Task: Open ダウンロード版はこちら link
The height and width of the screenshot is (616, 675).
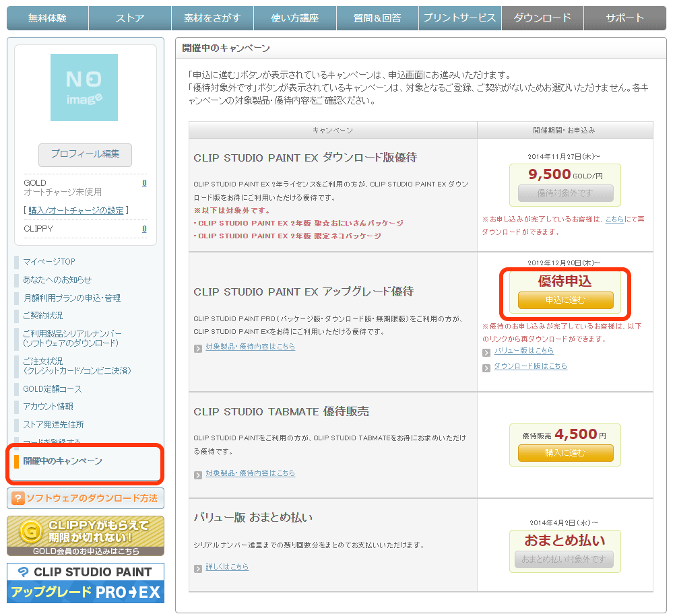Action: point(530,366)
